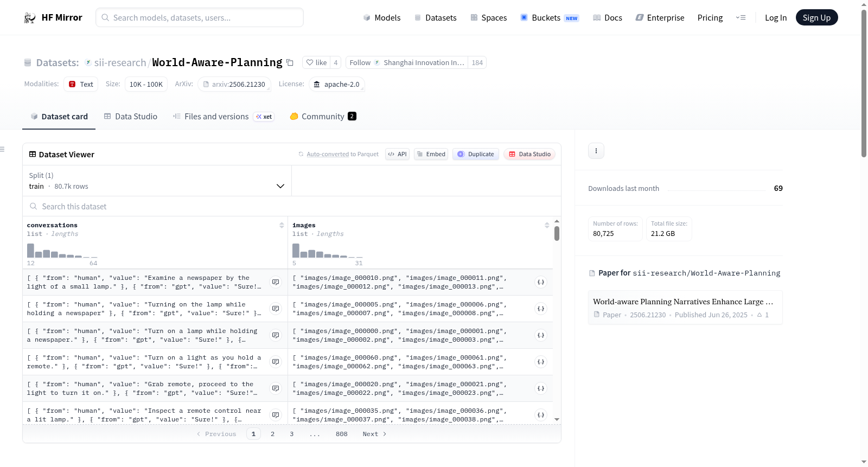
Task: Expand the Split train dropdown
Action: [x=157, y=181]
